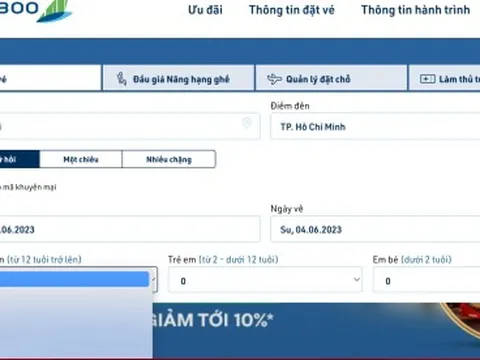Open Thông tin đặt vé menu
The width and height of the screenshot is (480, 360).
292,10
